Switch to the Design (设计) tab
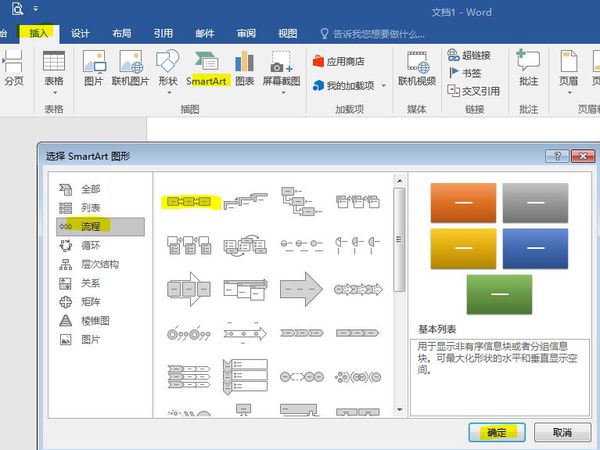 pyautogui.click(x=80, y=34)
